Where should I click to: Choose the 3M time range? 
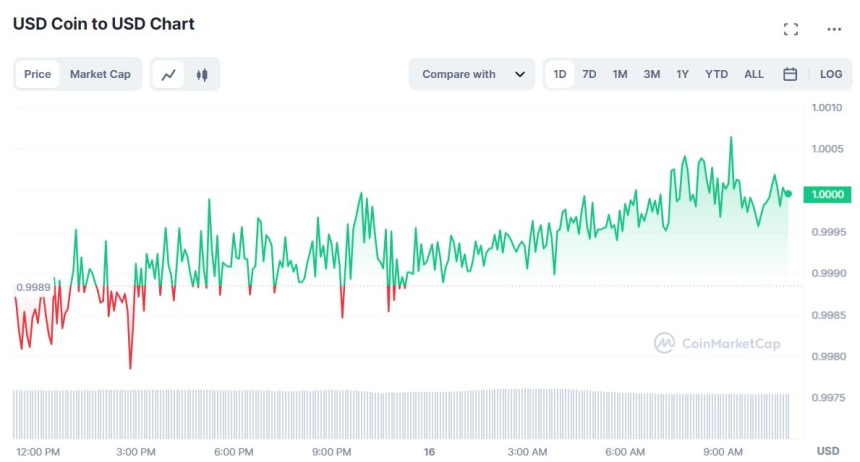[651, 74]
